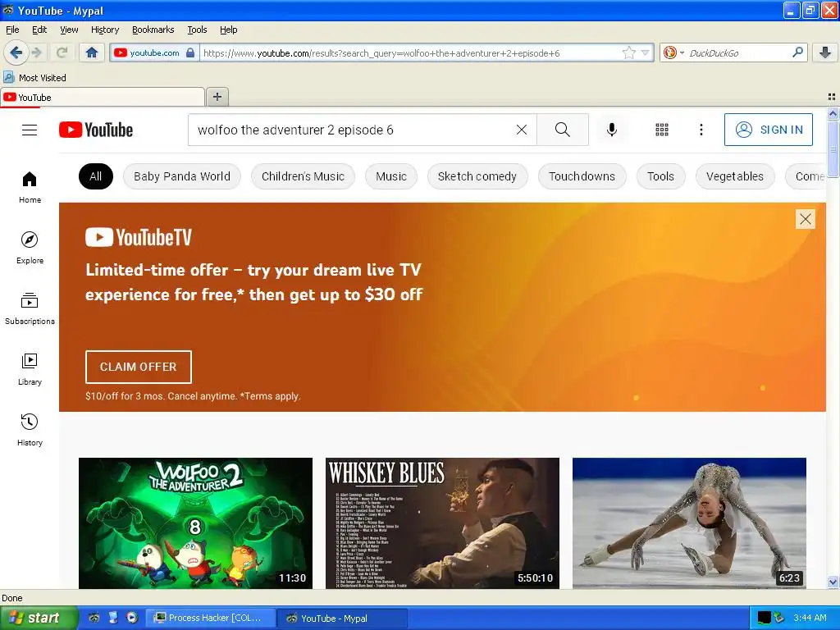This screenshot has height=630, width=840.
Task: Open the Most Visited bookmarks folder
Action: coord(34,78)
